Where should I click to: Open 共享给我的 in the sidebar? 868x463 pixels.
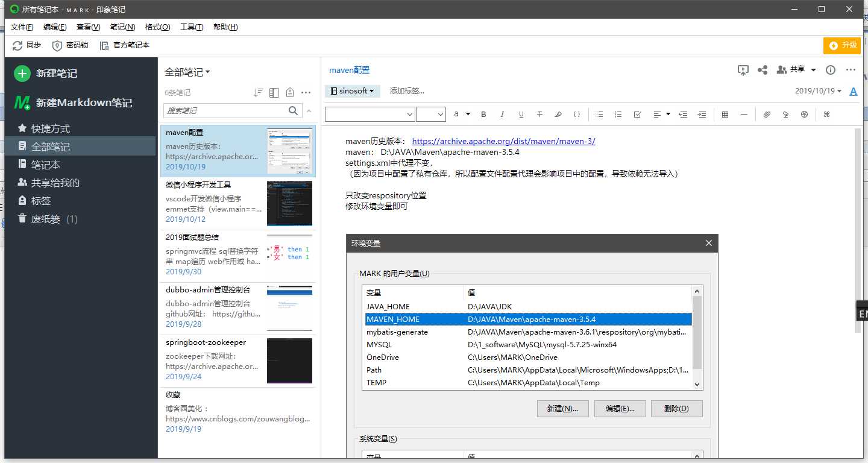pyautogui.click(x=55, y=183)
